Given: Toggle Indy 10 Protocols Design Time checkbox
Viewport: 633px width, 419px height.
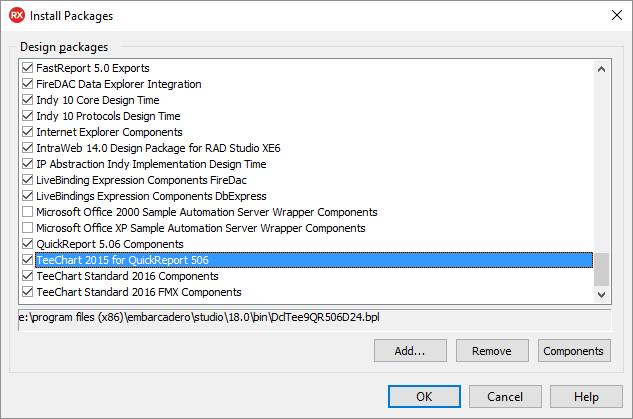Looking at the screenshot, I should click(27, 115).
